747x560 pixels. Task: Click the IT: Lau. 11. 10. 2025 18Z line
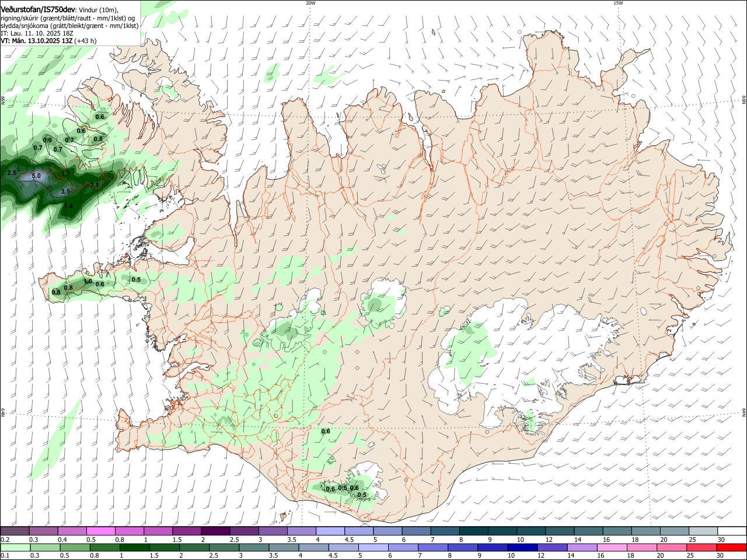pyautogui.click(x=37, y=33)
